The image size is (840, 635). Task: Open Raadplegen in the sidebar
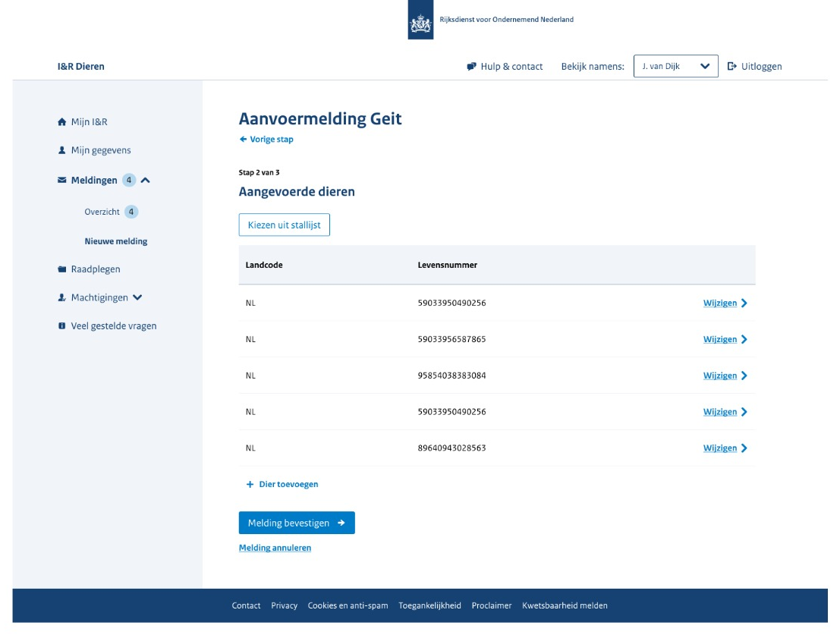(x=96, y=269)
